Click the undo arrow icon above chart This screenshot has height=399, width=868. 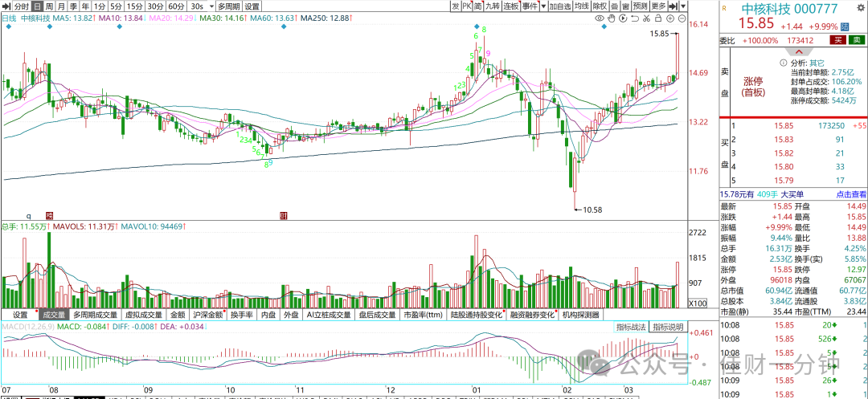(635, 18)
